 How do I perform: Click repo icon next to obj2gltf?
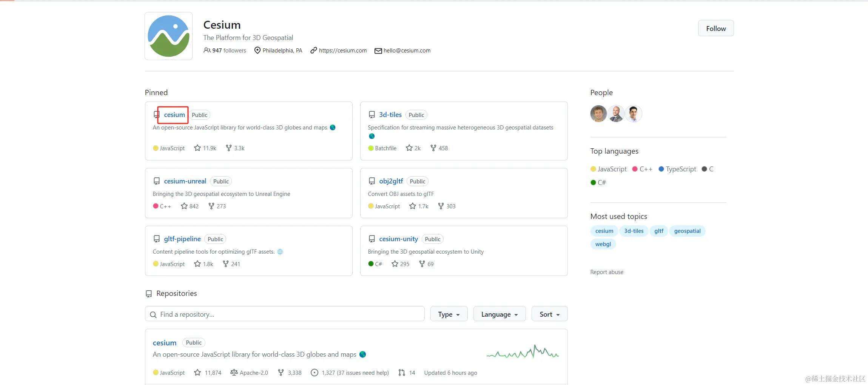pyautogui.click(x=372, y=181)
